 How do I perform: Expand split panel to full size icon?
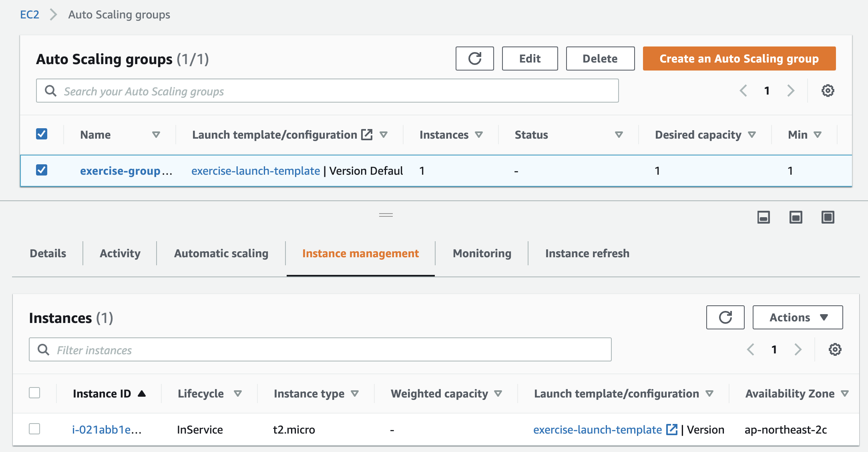coord(828,217)
